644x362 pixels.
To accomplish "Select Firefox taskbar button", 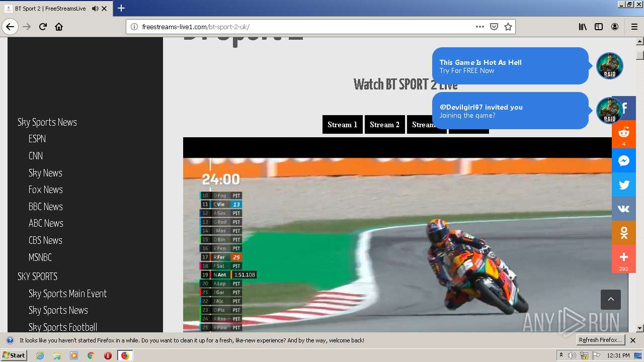I will [x=125, y=355].
